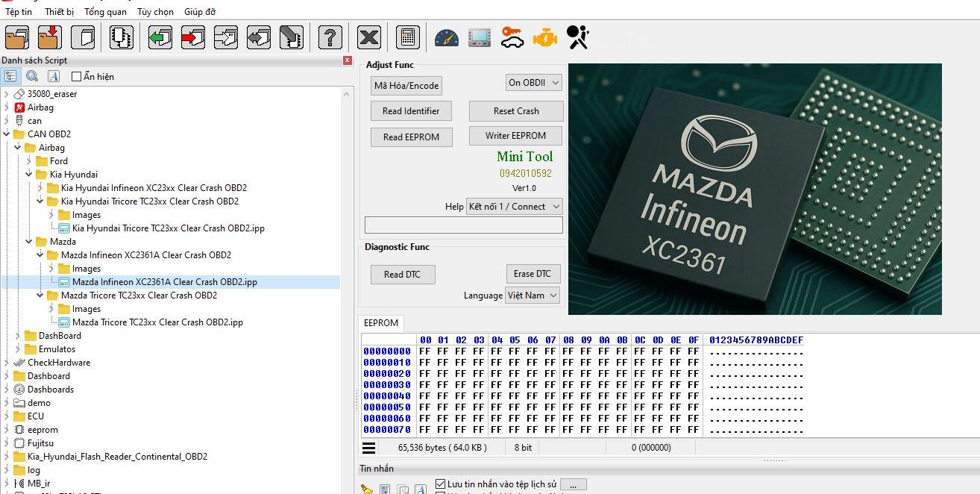Click the question mark help icon
Screen dimensions: 980x494
tap(330, 37)
